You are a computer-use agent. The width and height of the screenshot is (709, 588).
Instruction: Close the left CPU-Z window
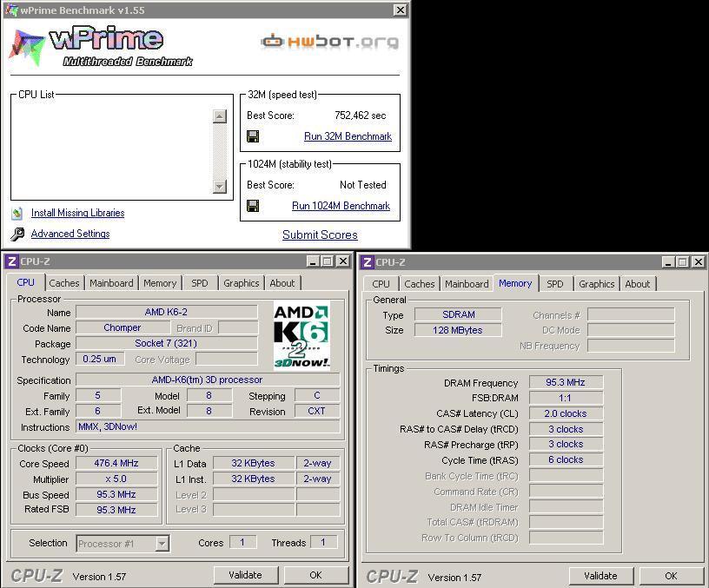click(x=343, y=261)
